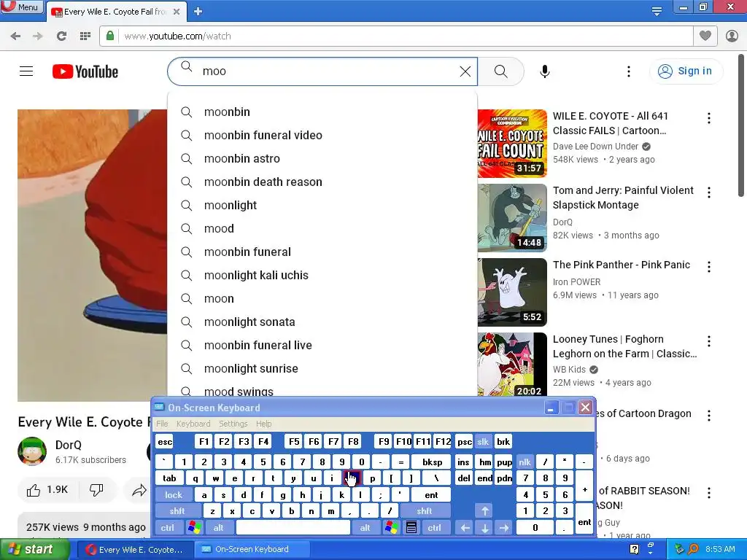
Task: Click the bksp key on On-Screen Keyboard
Action: pyautogui.click(x=432, y=462)
